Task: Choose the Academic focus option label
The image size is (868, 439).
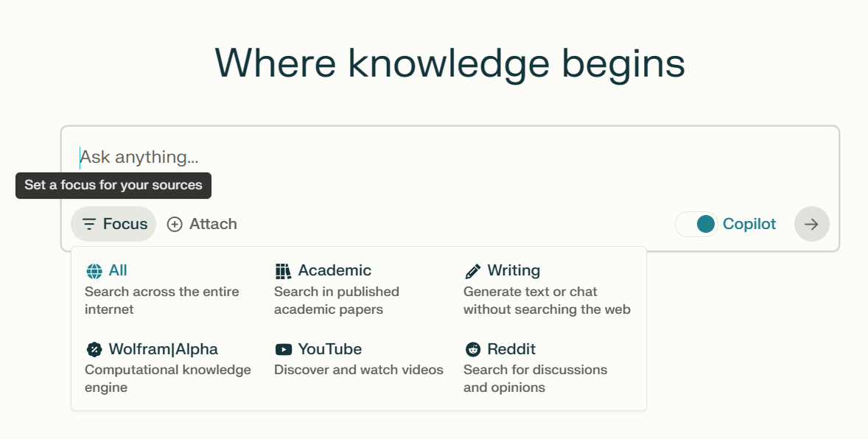Action: [x=335, y=270]
